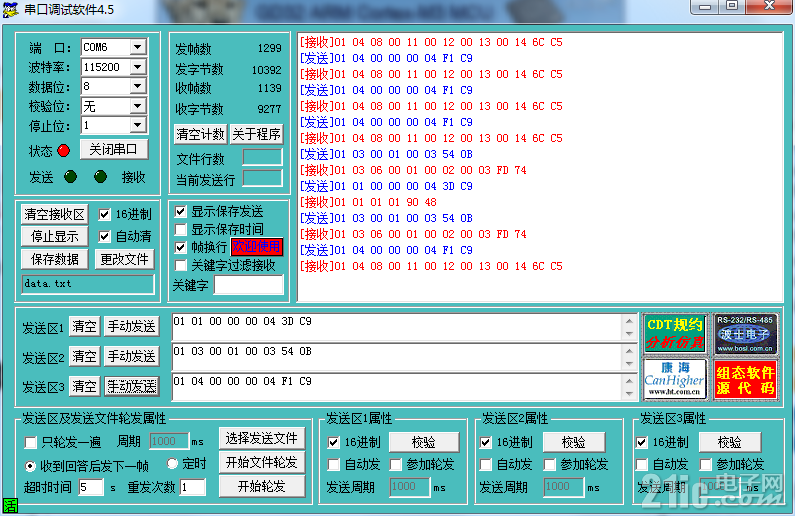This screenshot has height=516, width=795.
Task: Click the 开始轮发 button
Action: 262,487
